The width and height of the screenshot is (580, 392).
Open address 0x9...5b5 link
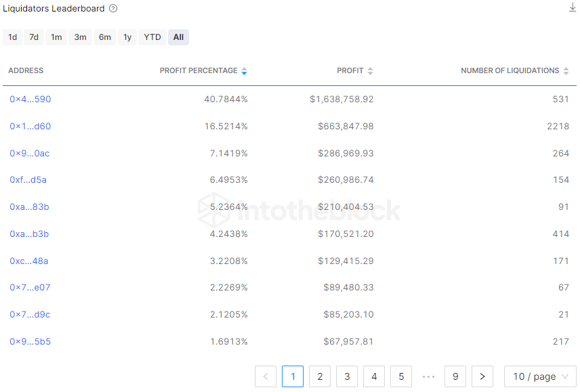point(30,341)
